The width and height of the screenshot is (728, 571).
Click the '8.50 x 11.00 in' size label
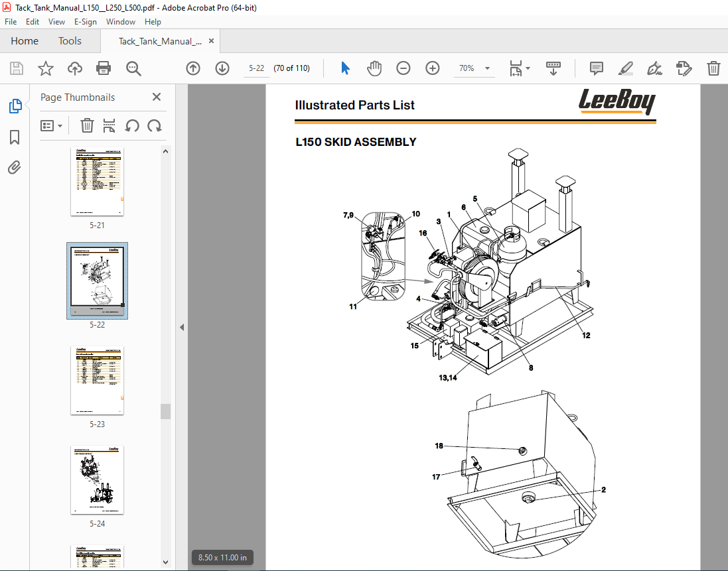click(222, 558)
